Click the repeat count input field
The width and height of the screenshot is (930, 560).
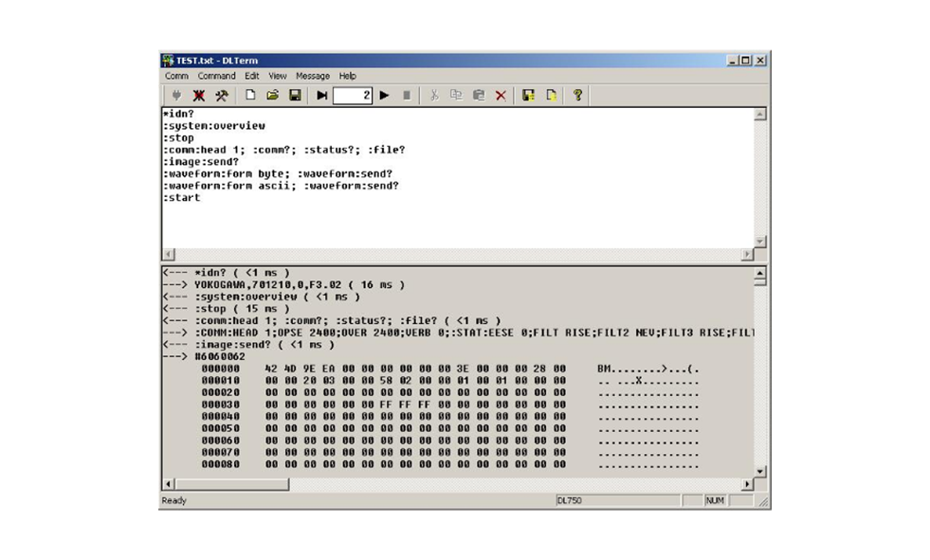tap(352, 96)
